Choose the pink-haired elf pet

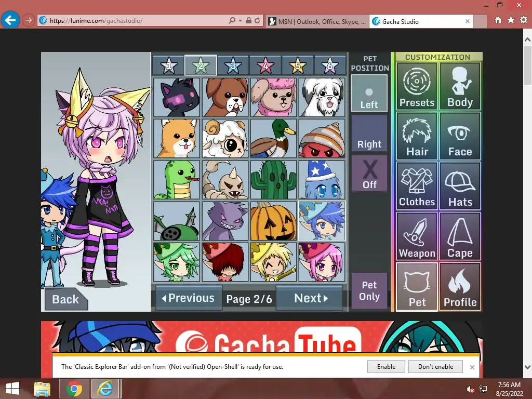tap(322, 262)
